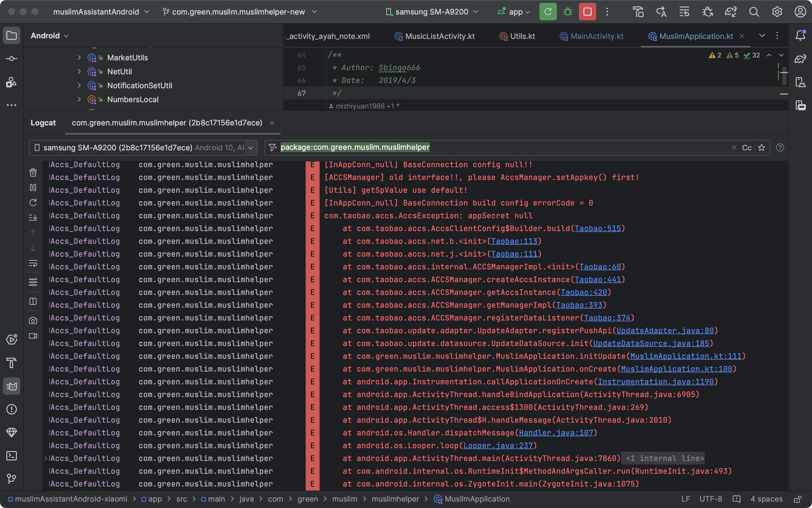Image resolution: width=812 pixels, height=508 pixels.
Task: Open the account profile icon
Action: tap(800, 12)
